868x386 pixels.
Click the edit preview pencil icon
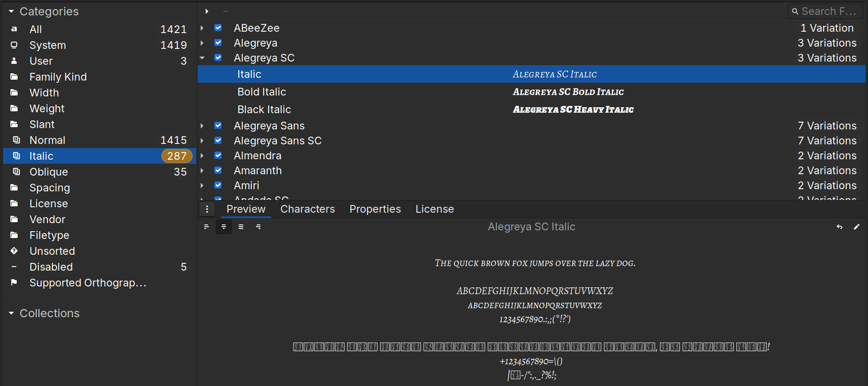[x=857, y=227]
